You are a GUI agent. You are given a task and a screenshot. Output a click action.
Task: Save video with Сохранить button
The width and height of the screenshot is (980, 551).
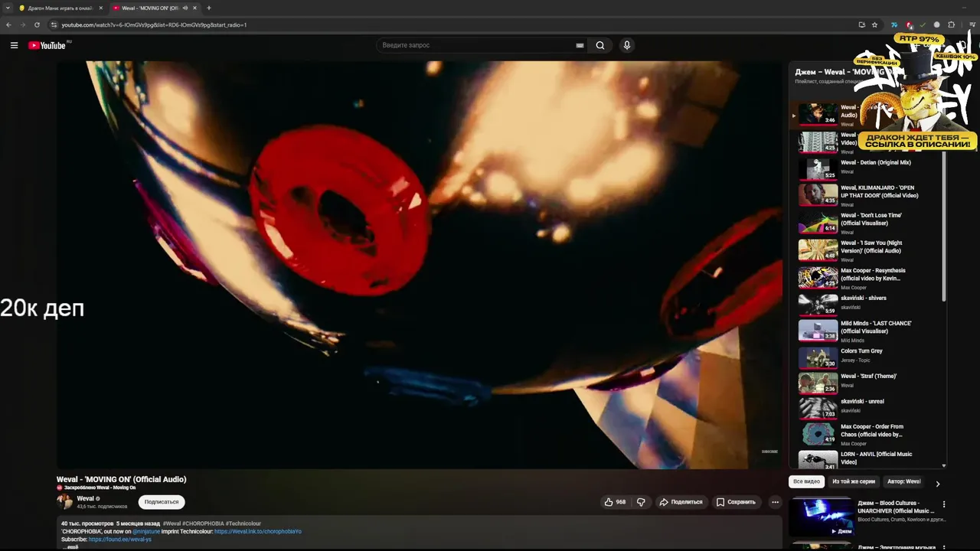(x=736, y=502)
